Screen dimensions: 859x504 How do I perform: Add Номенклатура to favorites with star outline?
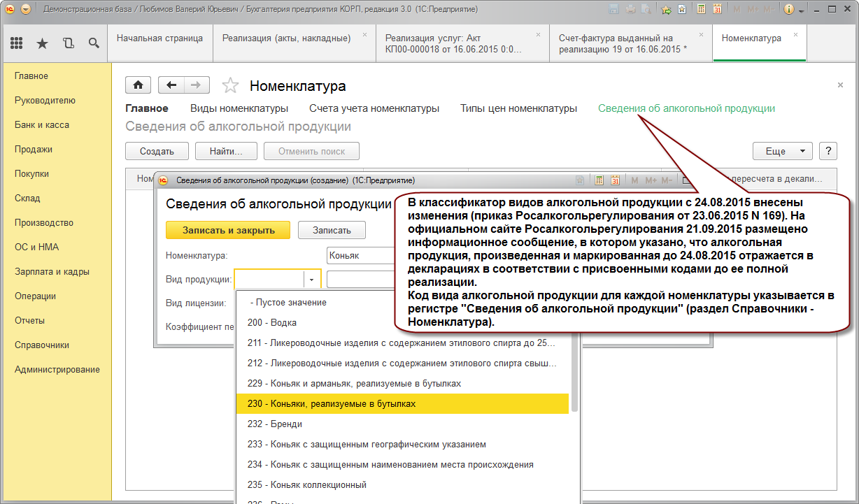coord(229,86)
